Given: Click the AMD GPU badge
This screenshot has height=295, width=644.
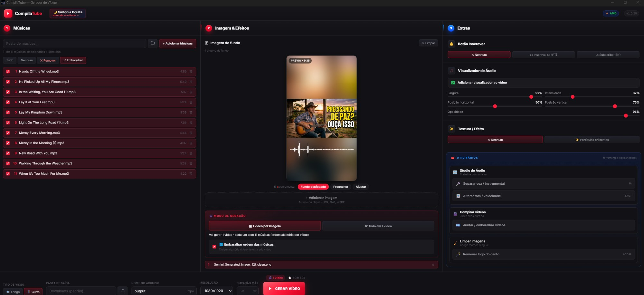Looking at the screenshot, I should pos(611,14).
